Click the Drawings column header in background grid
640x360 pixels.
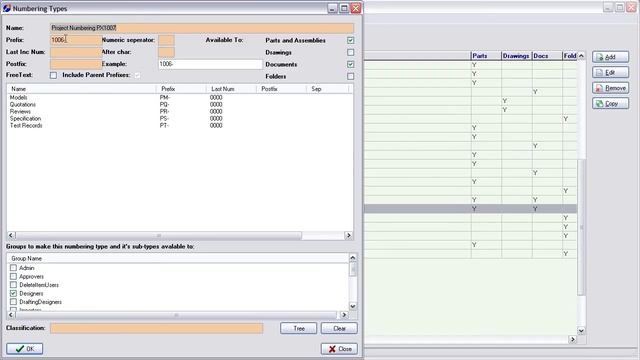tap(516, 56)
